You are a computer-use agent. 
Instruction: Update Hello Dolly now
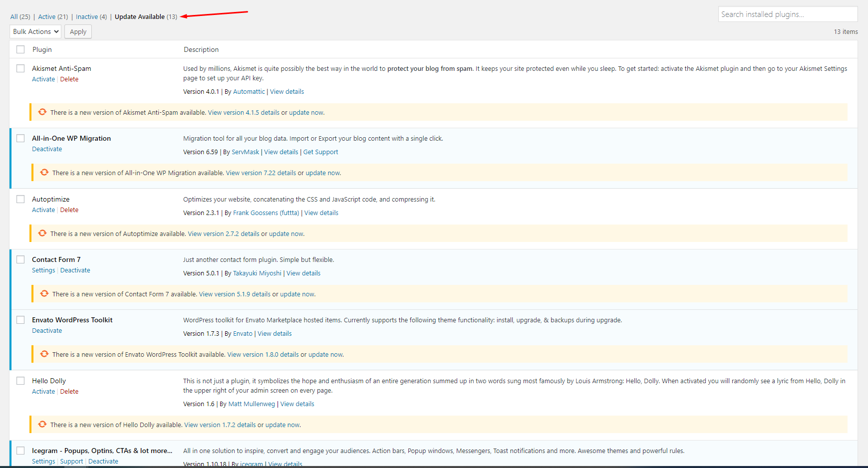coord(283,425)
